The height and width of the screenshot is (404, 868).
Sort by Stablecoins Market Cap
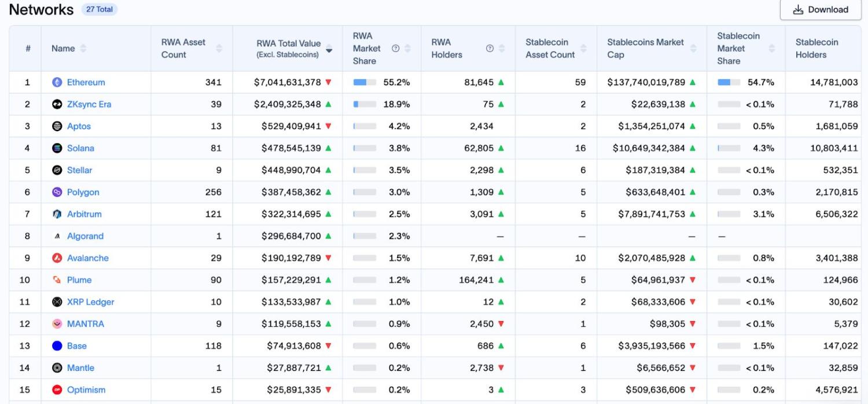coord(693,49)
